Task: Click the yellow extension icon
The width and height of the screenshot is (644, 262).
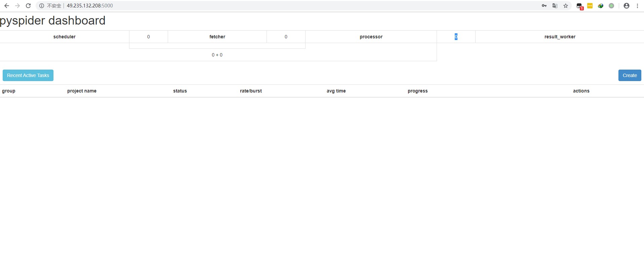Action: [590, 6]
